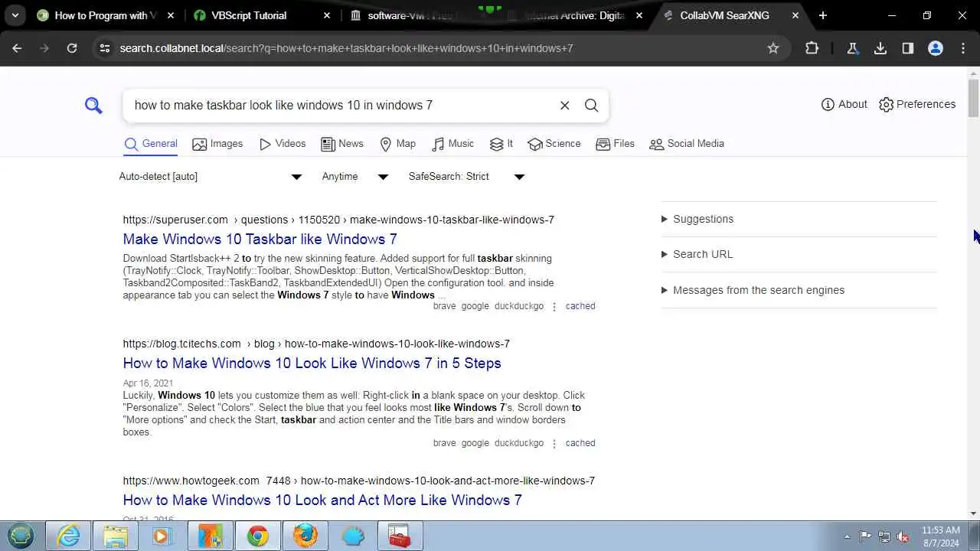The image size is (980, 551).
Task: Close the CollabVM SearXNG tab
Action: coord(795,15)
